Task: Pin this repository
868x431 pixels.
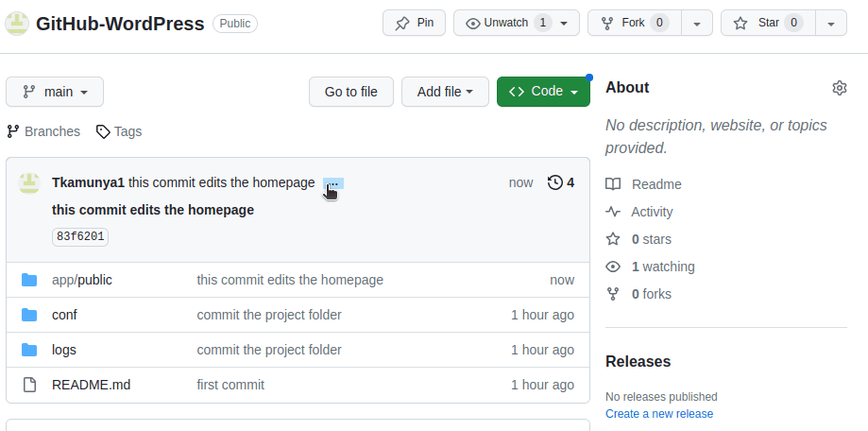Action: [414, 23]
